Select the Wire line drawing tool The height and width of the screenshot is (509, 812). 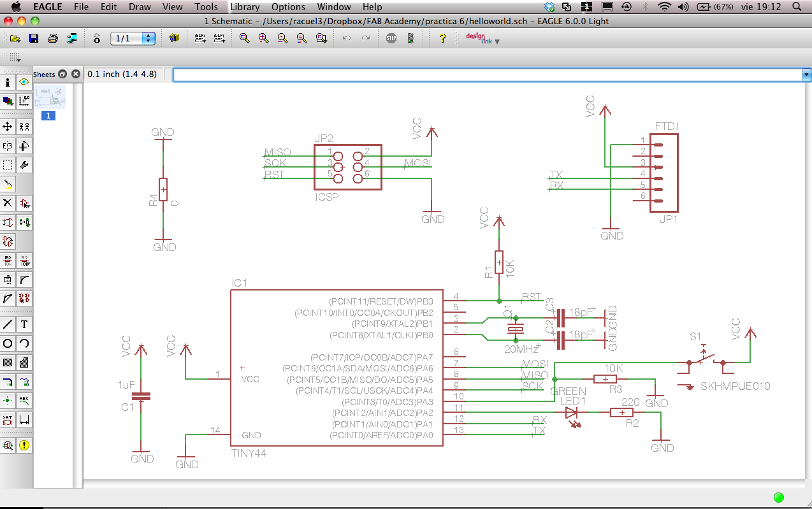click(x=8, y=324)
